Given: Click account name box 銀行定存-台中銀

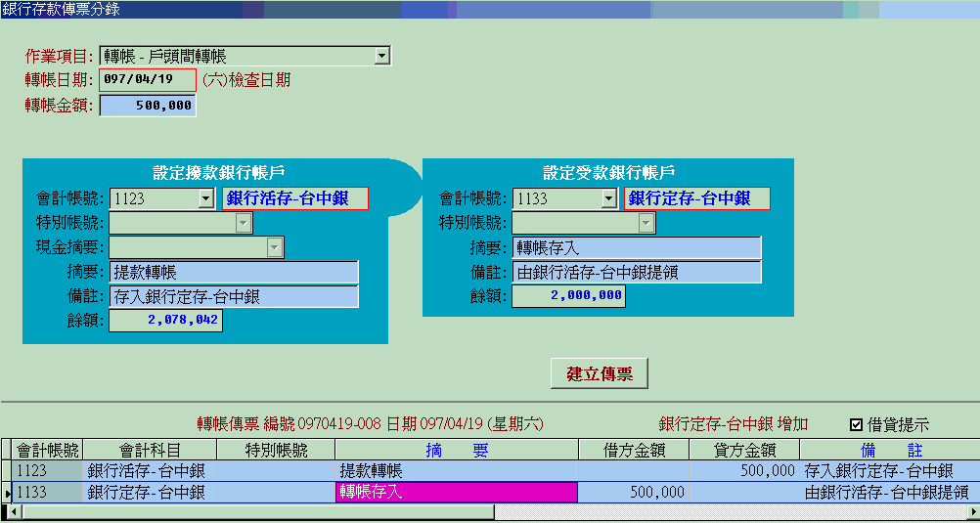Looking at the screenshot, I should (697, 198).
